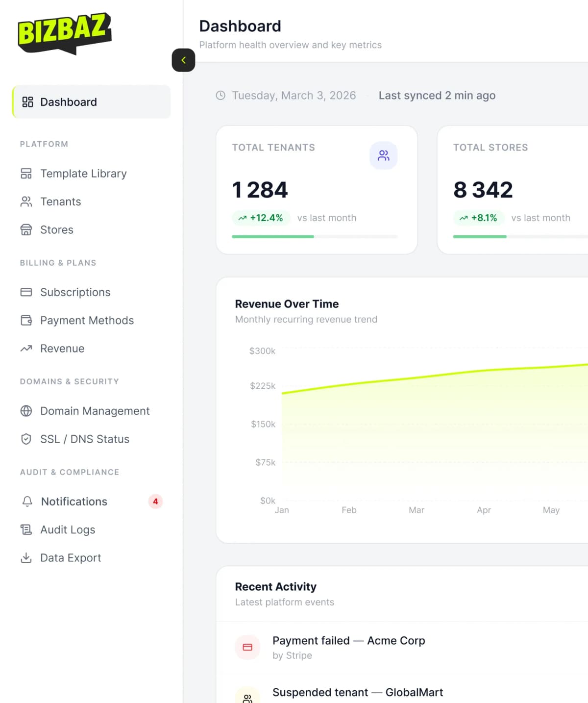Click the Revenue trend arrow icon
The width and height of the screenshot is (588, 703).
26,348
